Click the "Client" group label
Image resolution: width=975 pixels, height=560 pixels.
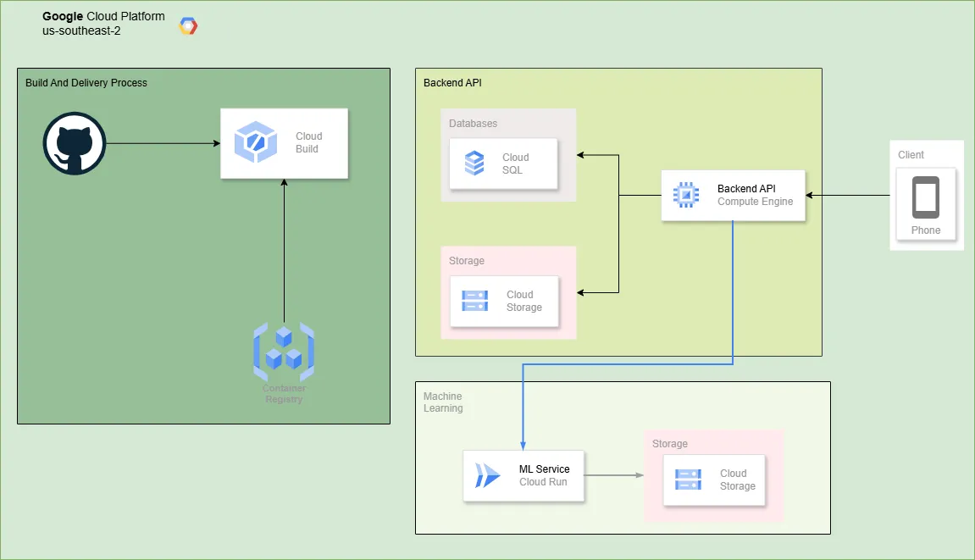tap(911, 155)
